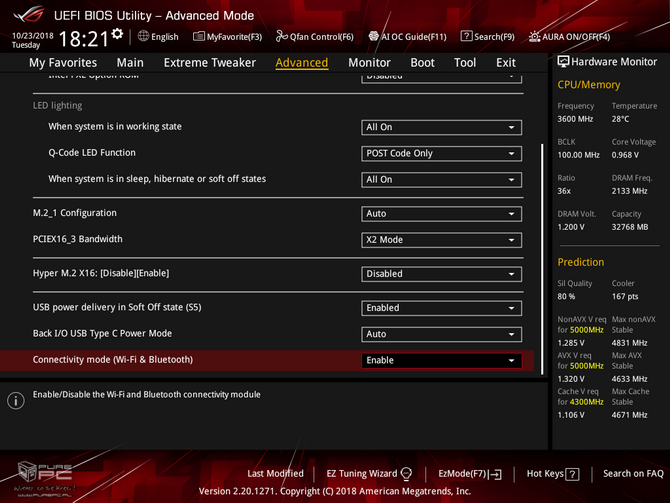Open Q-Code LED Function dropdown
The image size is (670, 503).
pos(441,153)
